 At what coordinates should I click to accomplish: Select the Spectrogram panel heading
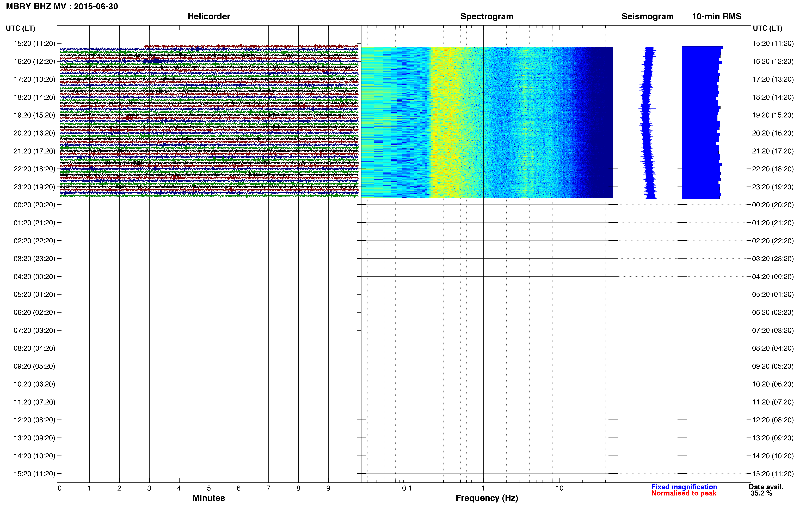click(487, 16)
